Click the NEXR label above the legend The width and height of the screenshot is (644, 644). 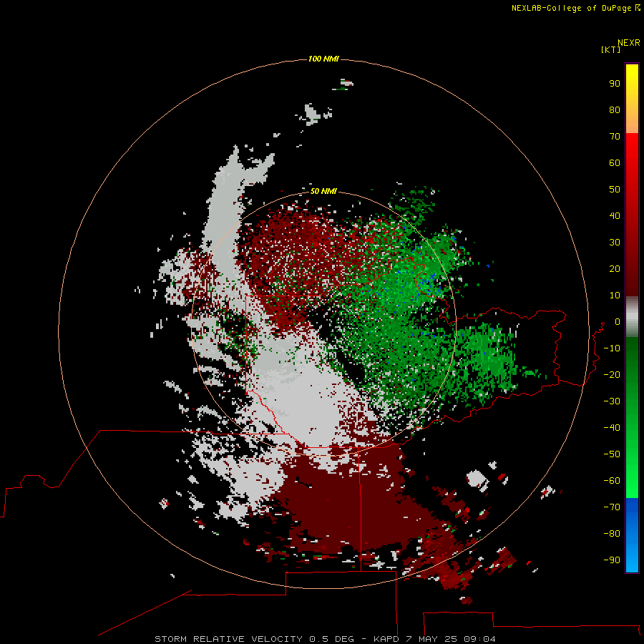[x=629, y=42]
